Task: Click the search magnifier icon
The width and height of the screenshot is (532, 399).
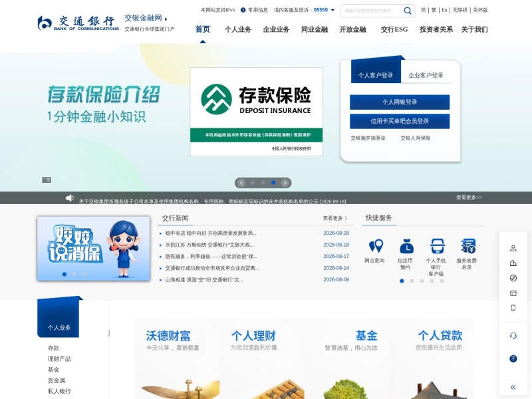Action: click(x=407, y=11)
